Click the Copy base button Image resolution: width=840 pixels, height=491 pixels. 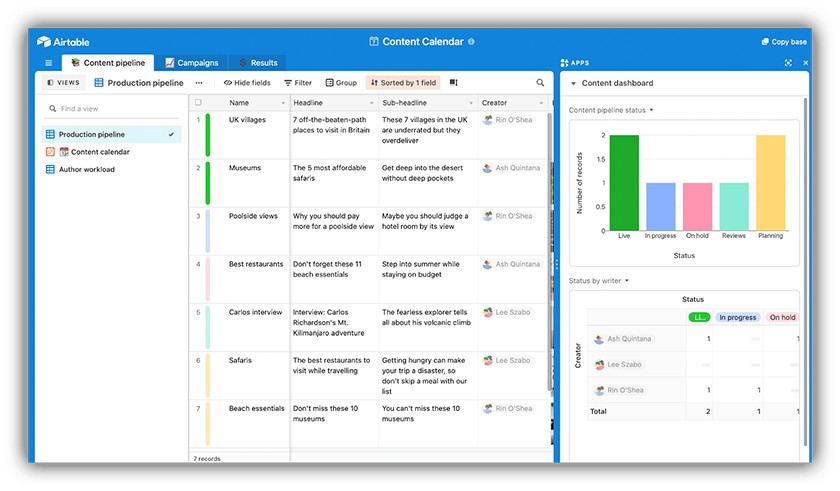(784, 42)
